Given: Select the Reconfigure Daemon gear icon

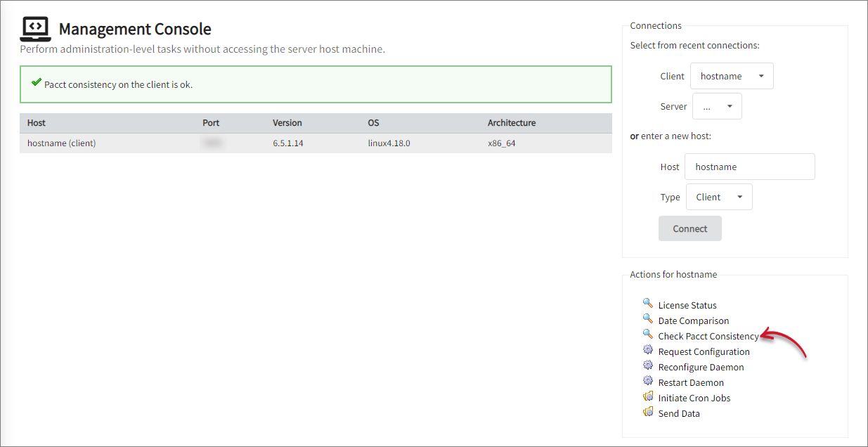Looking at the screenshot, I should pos(648,365).
